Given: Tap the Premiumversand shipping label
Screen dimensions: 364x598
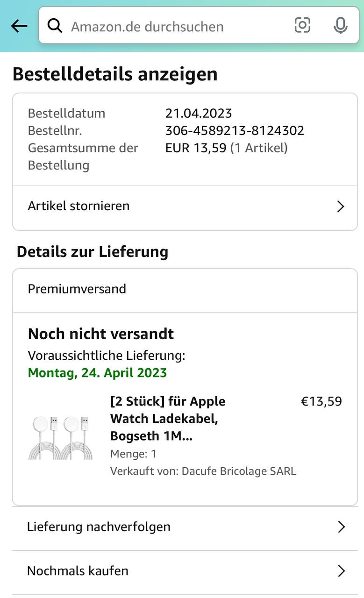Looking at the screenshot, I should (77, 289).
